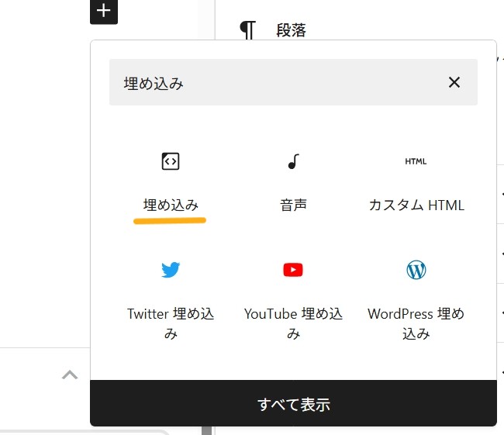Click the paragraph pilcrow icon
Image resolution: width=504 pixels, height=435 pixels.
coord(248,30)
